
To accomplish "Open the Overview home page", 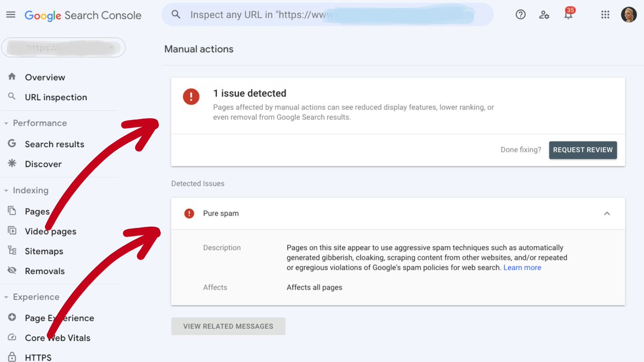I will (x=12, y=77).
